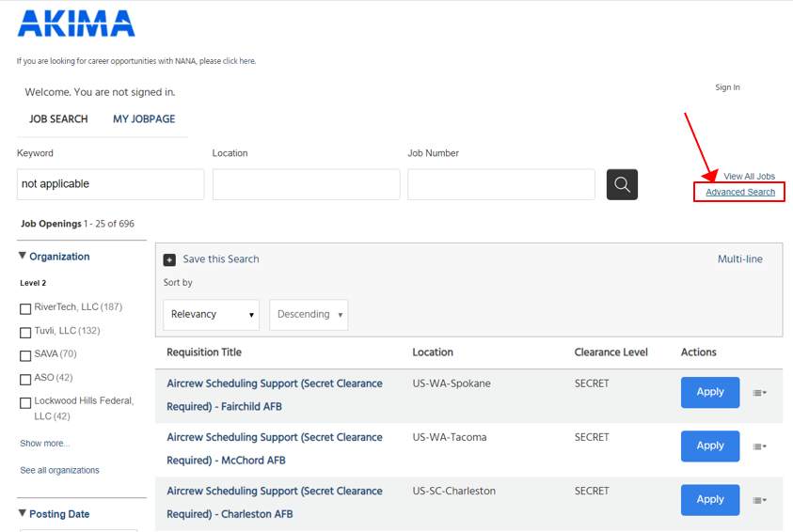Viewport: 793px width, 532px height.
Task: Check the ASO organization filter
Action: pyautogui.click(x=25, y=379)
